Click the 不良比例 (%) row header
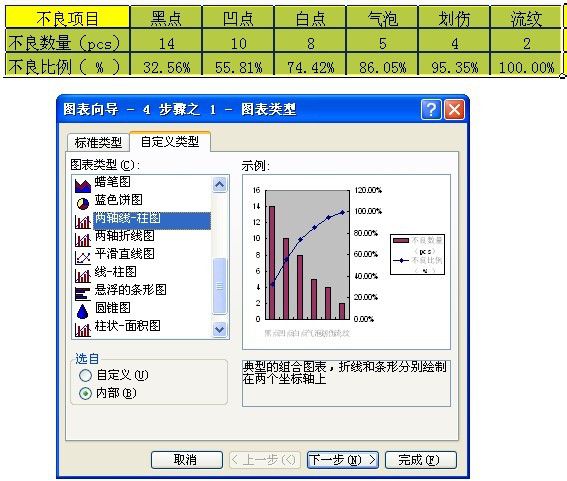The image size is (567, 481). click(67, 64)
